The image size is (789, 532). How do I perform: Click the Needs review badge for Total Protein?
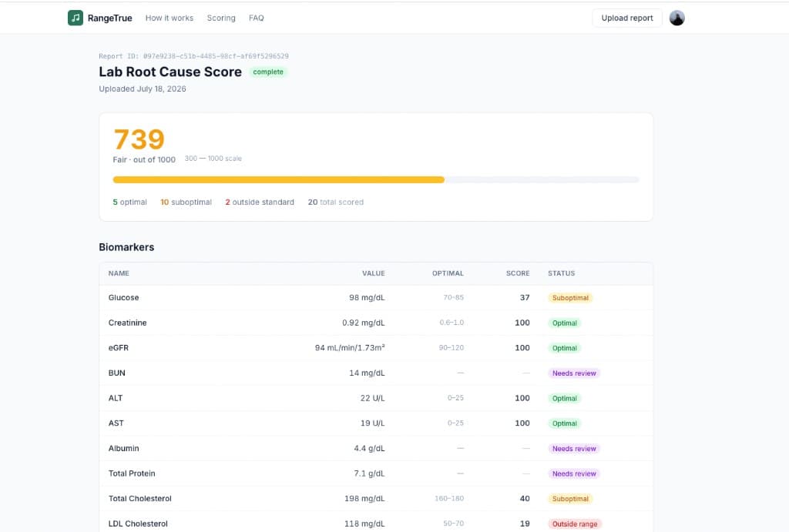(573, 473)
